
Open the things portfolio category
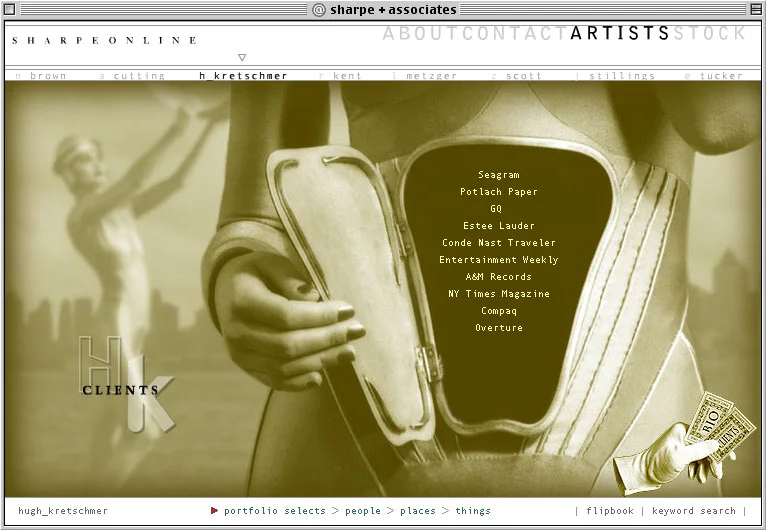[x=473, y=511]
